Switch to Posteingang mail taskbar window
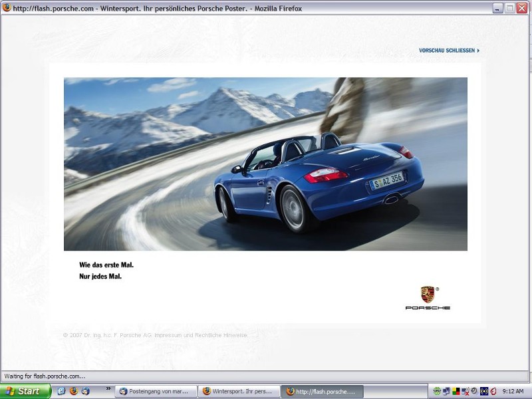Image resolution: width=532 pixels, height=399 pixels. pos(156,391)
